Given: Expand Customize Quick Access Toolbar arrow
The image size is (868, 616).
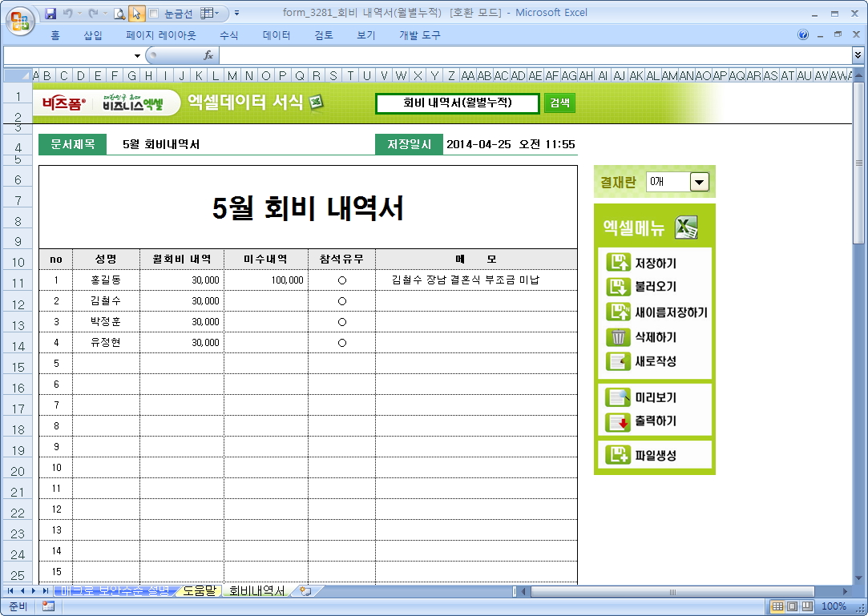Looking at the screenshot, I should 237,14.
